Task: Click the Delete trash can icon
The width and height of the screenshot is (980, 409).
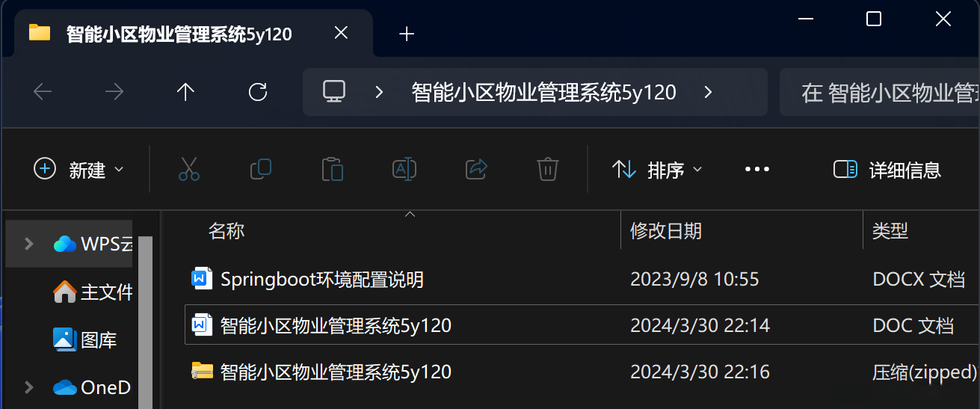Action: coord(548,170)
